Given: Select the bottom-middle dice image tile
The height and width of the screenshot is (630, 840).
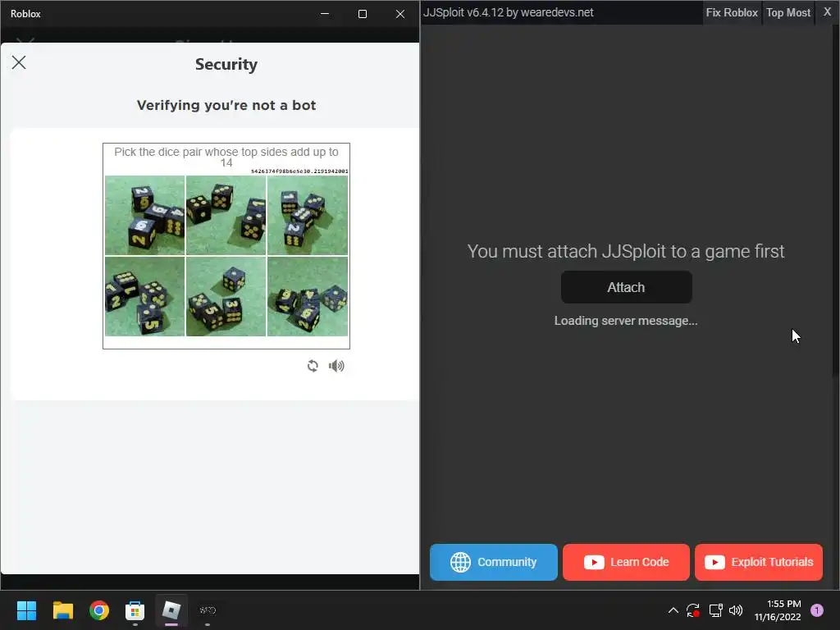Looking at the screenshot, I should (226, 296).
